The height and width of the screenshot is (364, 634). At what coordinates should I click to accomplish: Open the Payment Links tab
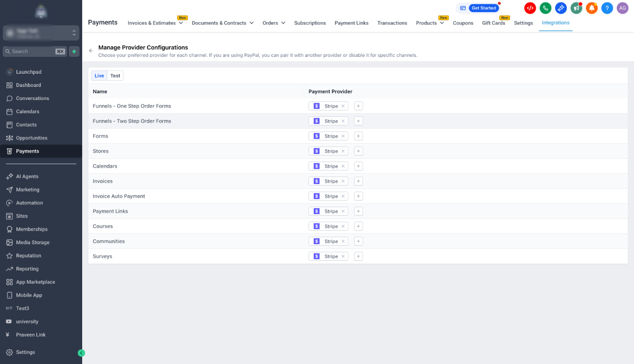pos(351,23)
